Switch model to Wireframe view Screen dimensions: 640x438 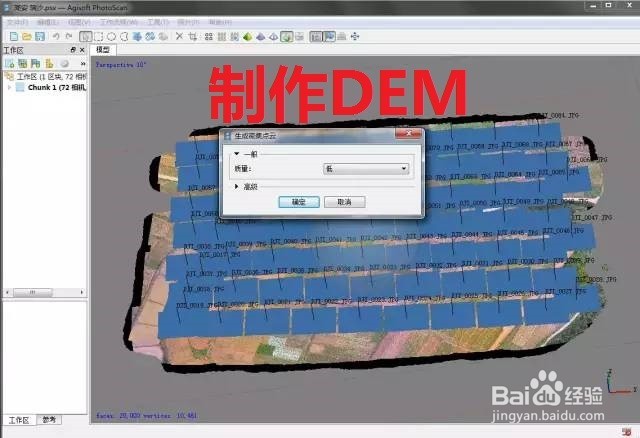point(273,37)
